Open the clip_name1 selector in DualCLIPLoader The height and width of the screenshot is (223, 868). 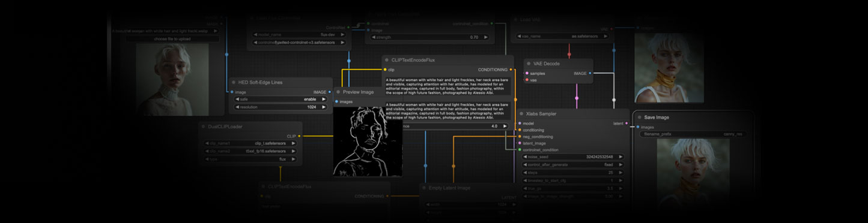coord(250,143)
